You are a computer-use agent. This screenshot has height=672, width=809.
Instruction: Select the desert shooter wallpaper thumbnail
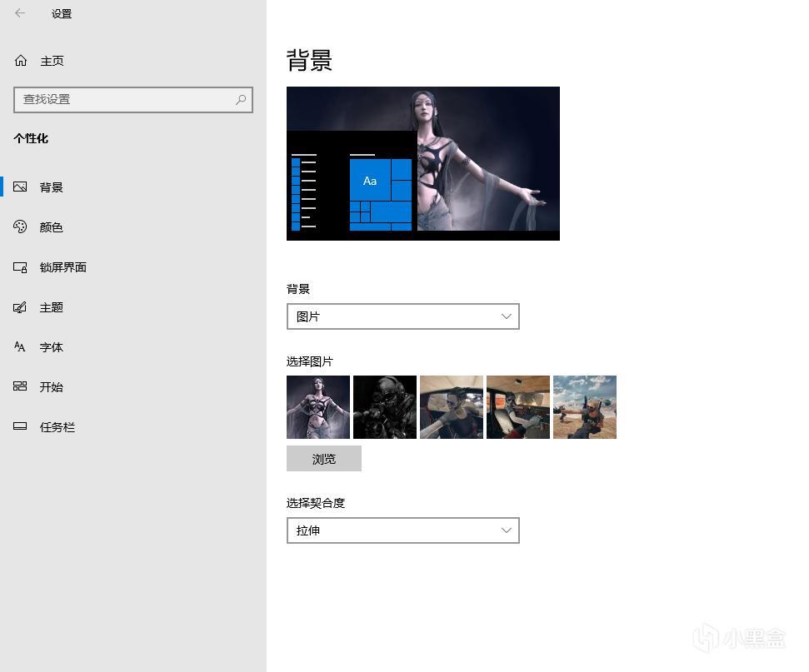pos(585,407)
